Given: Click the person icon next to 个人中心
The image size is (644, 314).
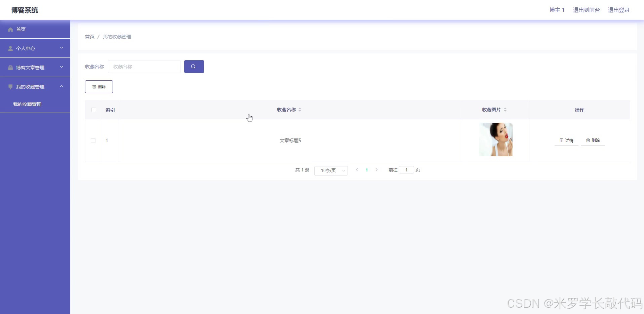Looking at the screenshot, I should [x=10, y=48].
